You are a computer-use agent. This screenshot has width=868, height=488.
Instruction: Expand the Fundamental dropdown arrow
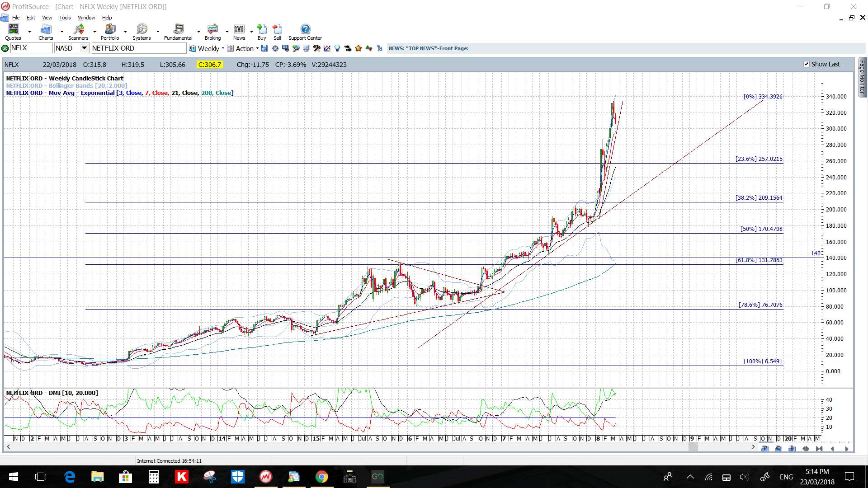click(x=198, y=32)
